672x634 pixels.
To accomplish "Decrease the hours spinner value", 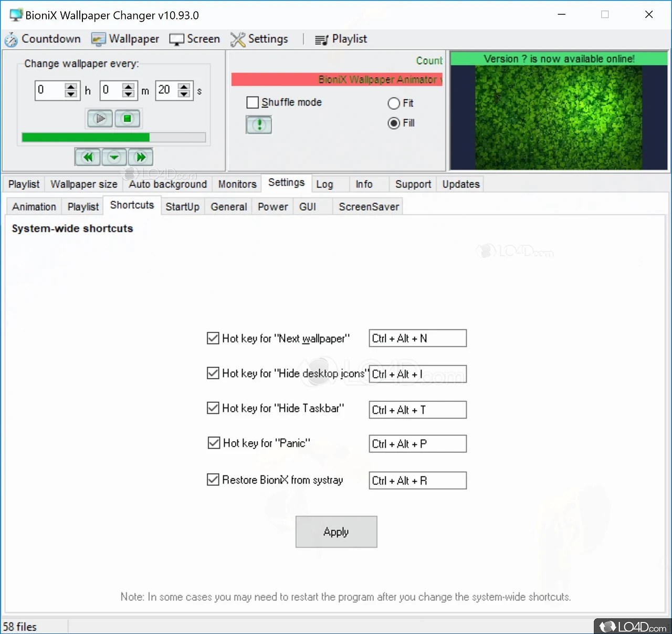I will [x=71, y=94].
